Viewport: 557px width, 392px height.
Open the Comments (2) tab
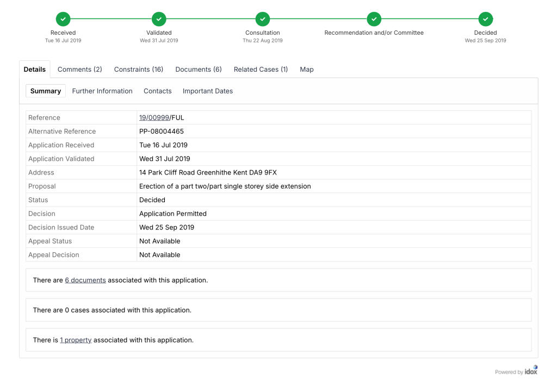tap(79, 70)
